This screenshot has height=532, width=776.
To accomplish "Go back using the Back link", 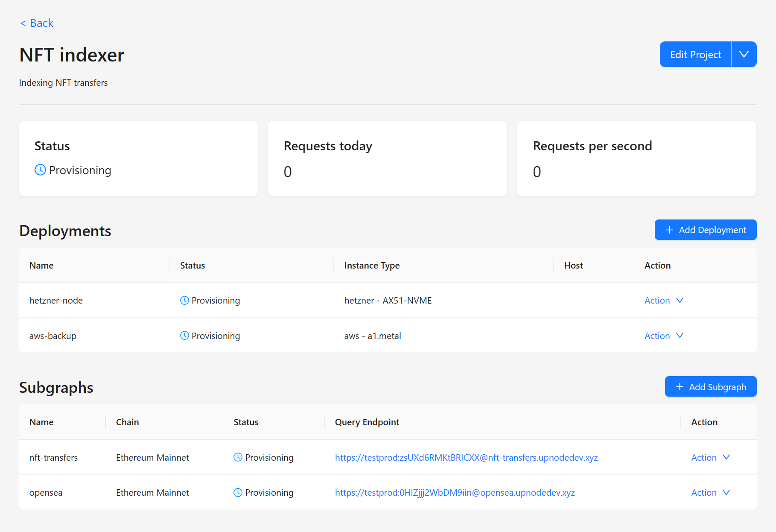I will pyautogui.click(x=37, y=23).
